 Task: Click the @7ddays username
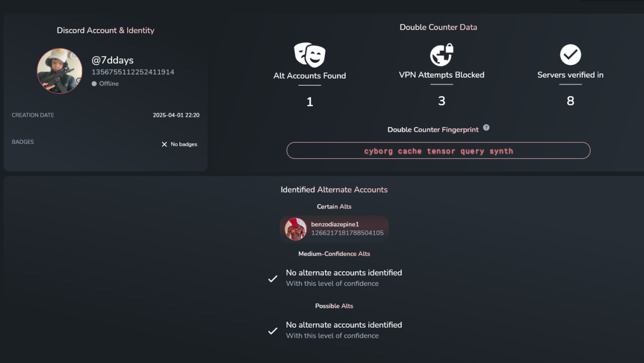tap(113, 60)
